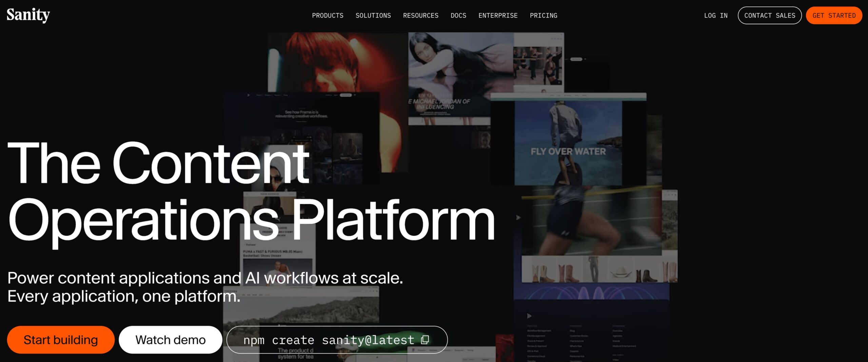
Task: Select the 'npm create sanity@latest' command text
Action: tap(329, 340)
